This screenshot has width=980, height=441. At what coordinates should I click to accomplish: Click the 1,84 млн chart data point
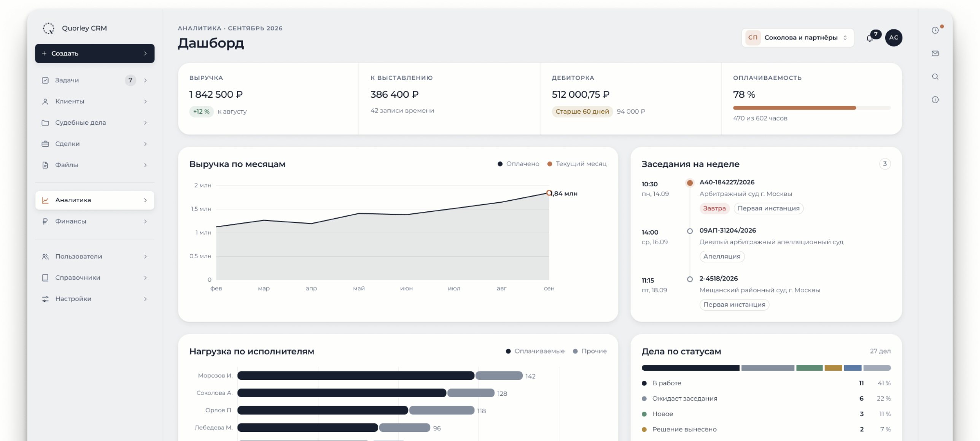click(549, 193)
